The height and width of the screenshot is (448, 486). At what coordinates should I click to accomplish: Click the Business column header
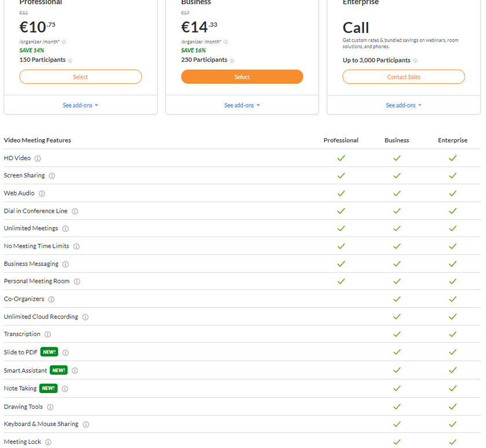click(x=396, y=140)
